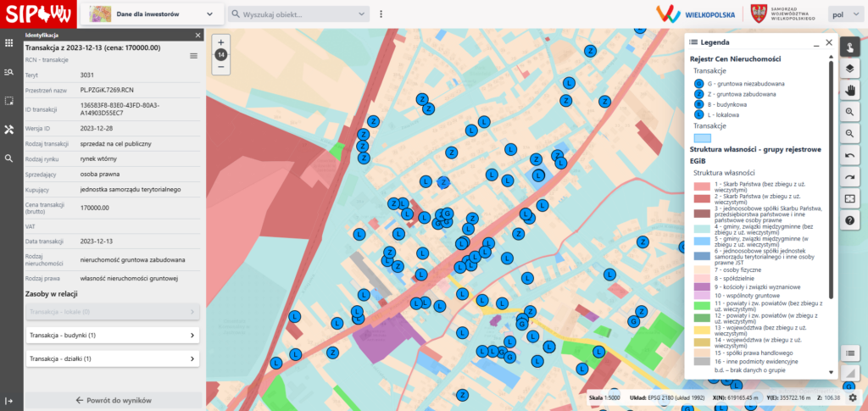Image resolution: width=868 pixels, height=411 pixels.
Task: Open the three-dot options menu
Action: pyautogui.click(x=381, y=14)
